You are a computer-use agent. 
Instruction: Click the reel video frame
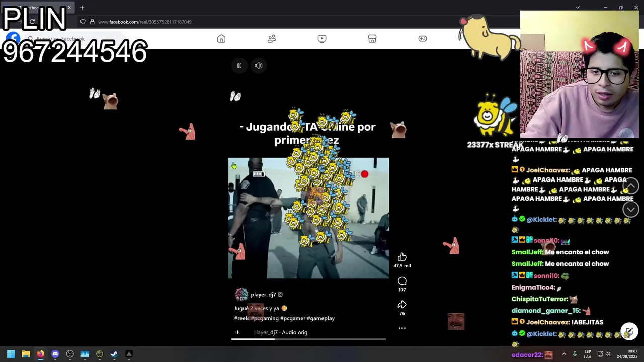click(x=308, y=218)
